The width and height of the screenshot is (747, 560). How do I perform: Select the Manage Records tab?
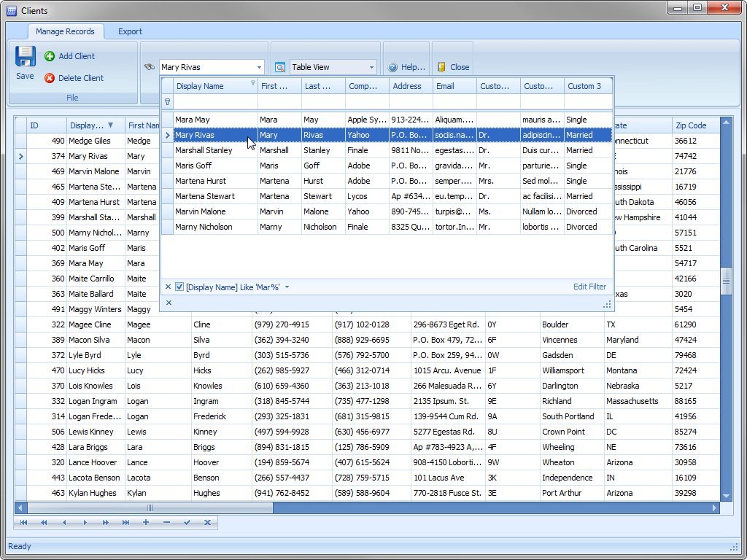[65, 31]
